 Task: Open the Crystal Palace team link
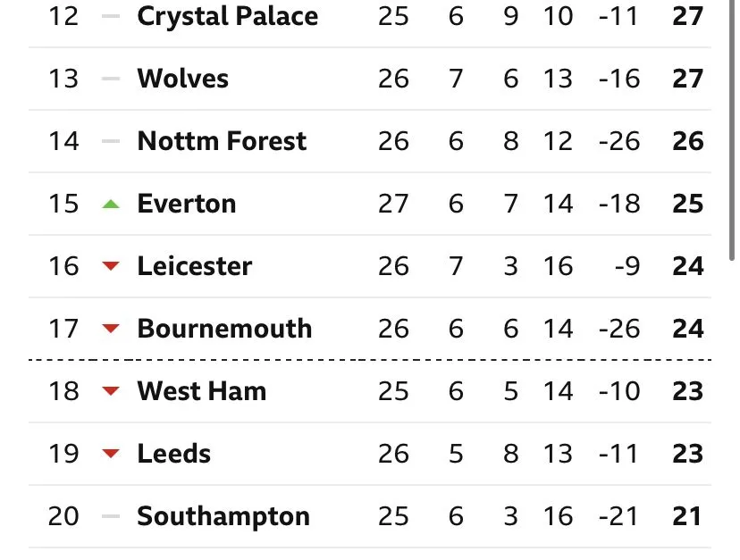[227, 16]
